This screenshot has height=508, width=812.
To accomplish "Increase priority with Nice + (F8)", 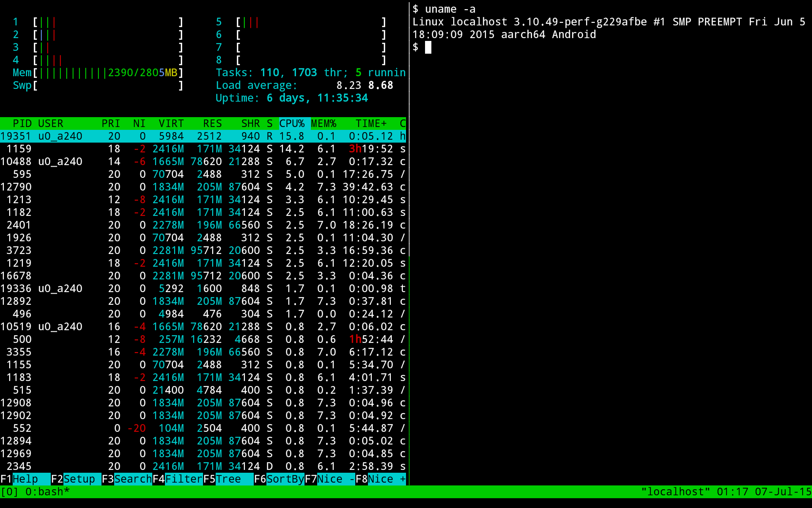I will coord(386,479).
